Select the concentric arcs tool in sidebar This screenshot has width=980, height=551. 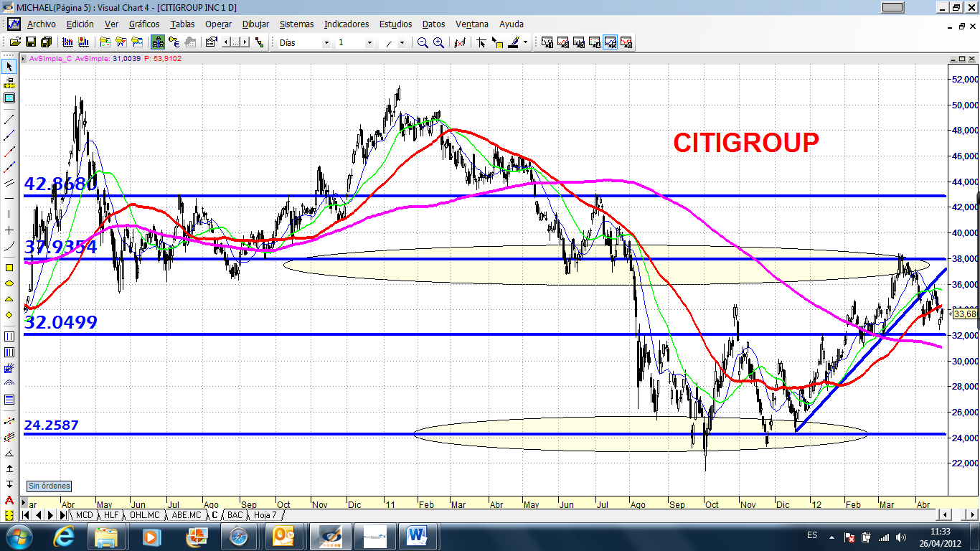[x=9, y=383]
